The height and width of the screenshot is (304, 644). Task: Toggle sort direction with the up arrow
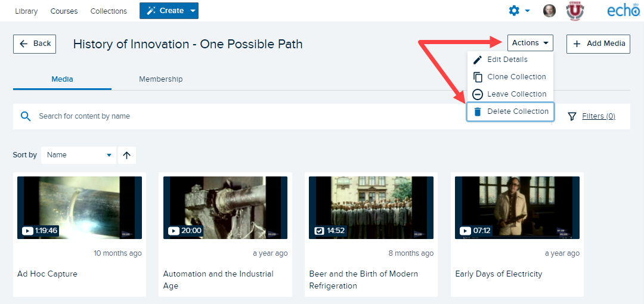127,156
